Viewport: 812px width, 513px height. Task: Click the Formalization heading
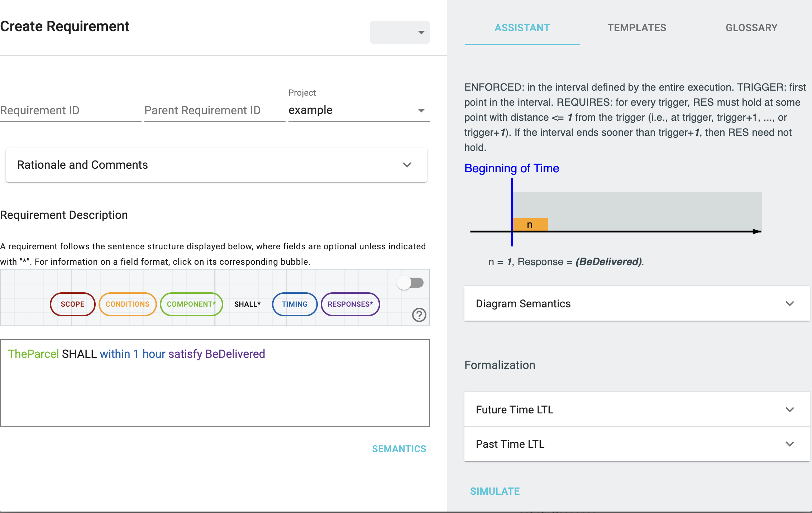pos(500,365)
